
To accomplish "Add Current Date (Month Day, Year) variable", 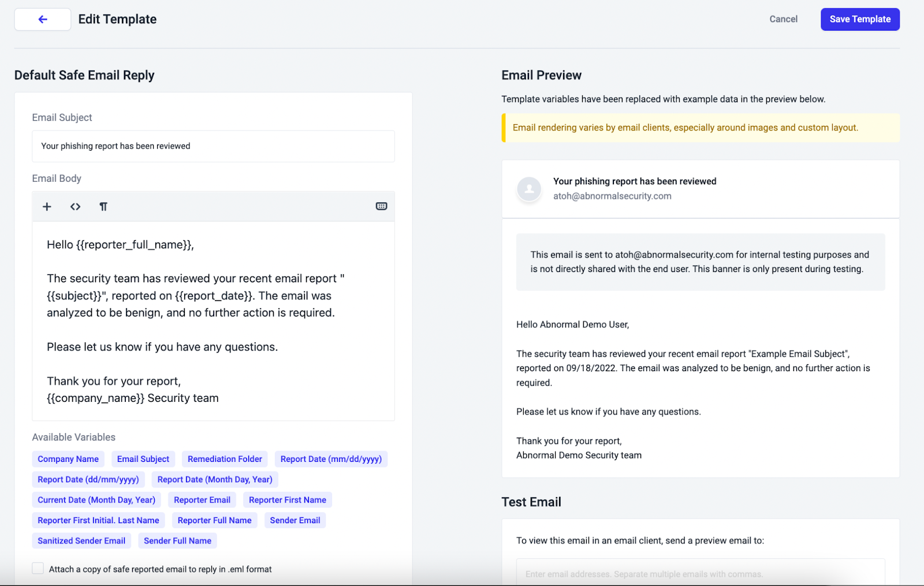I will [96, 500].
